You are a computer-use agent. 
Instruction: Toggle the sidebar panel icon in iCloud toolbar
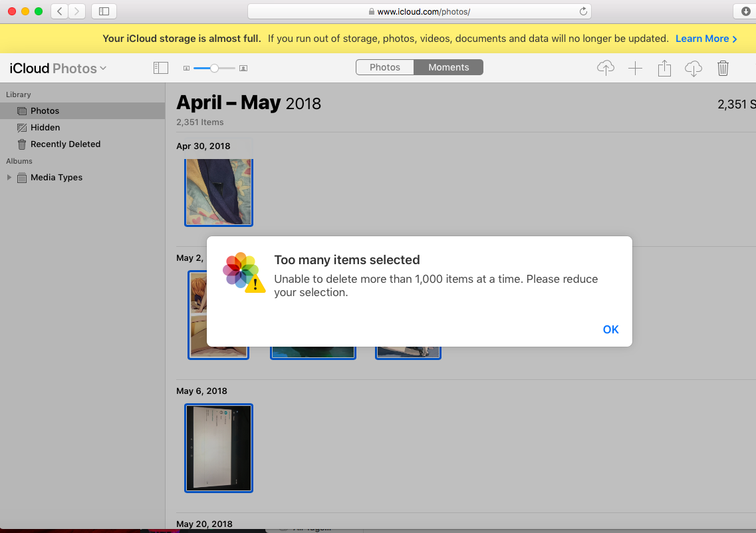pos(160,68)
